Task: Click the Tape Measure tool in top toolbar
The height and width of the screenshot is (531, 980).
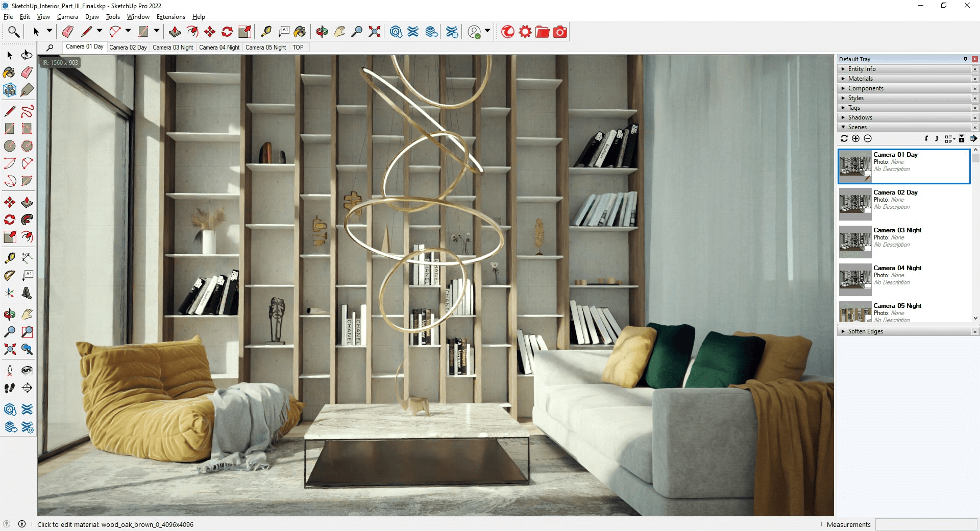Action: (x=266, y=32)
